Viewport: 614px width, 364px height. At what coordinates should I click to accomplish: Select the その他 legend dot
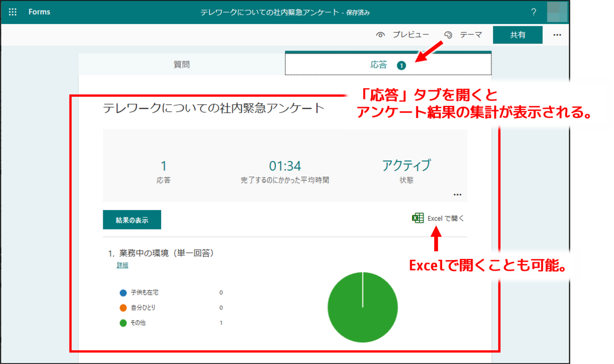[x=123, y=323]
